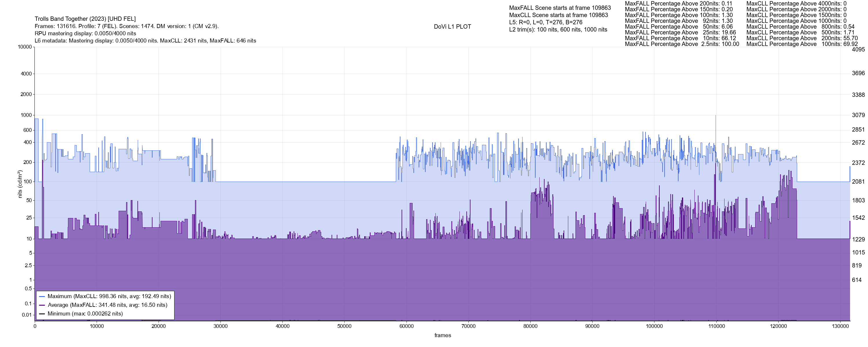
Task: Click the nits (cd/m²) y-axis label
Action: click(20, 184)
